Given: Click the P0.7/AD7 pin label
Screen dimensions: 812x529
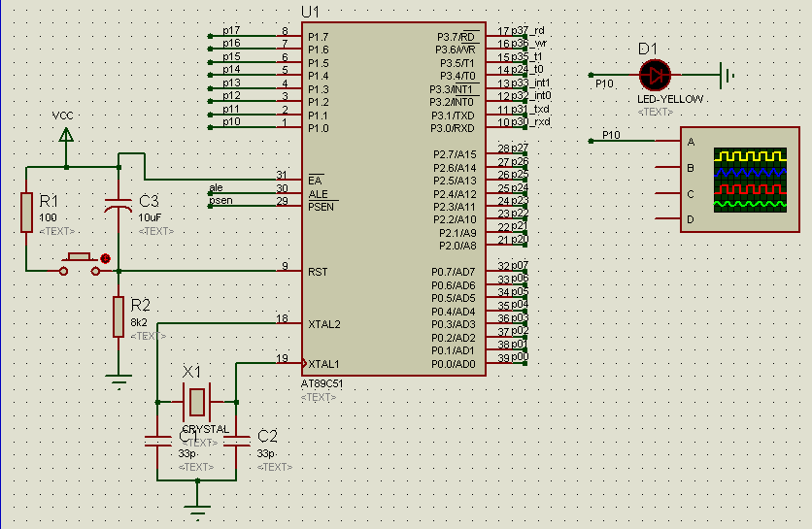Looking at the screenshot, I should 454,272.
